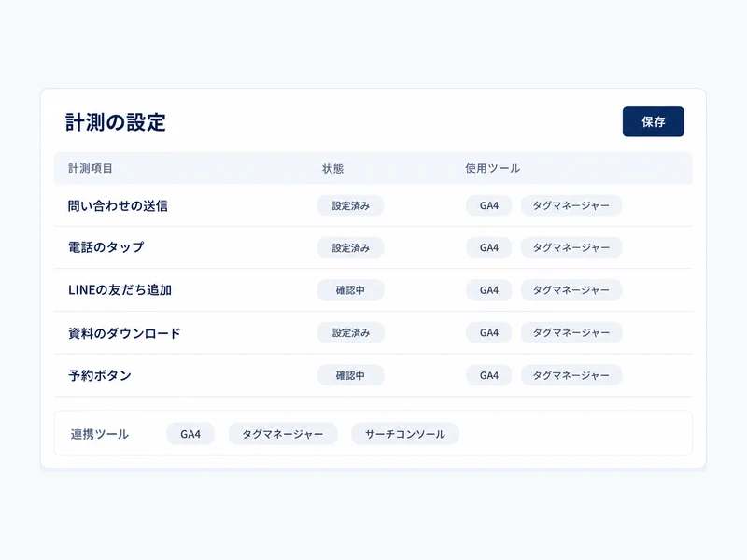Click the 状態 column header
The width and height of the screenshot is (747, 560).
tap(332, 168)
